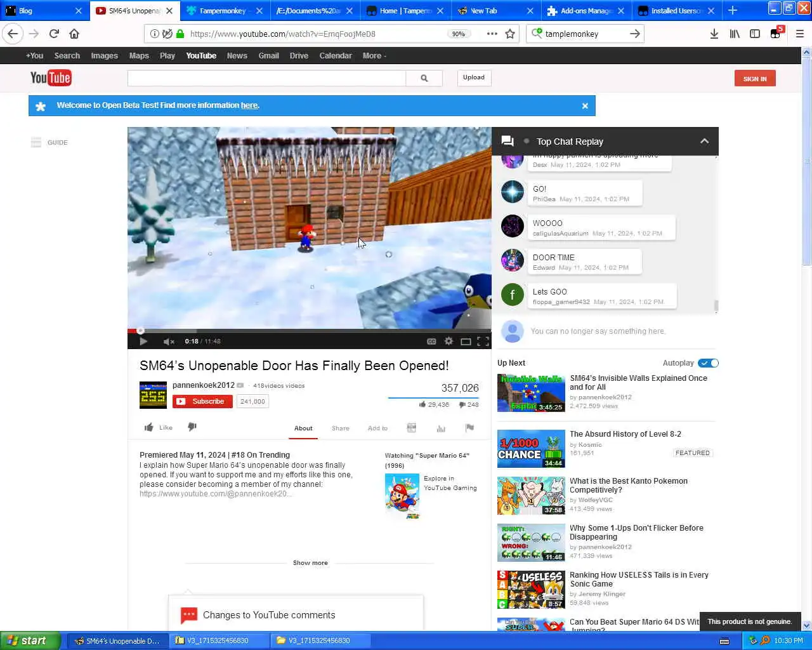Click the Upload button
The image size is (812, 650).
pos(474,77)
